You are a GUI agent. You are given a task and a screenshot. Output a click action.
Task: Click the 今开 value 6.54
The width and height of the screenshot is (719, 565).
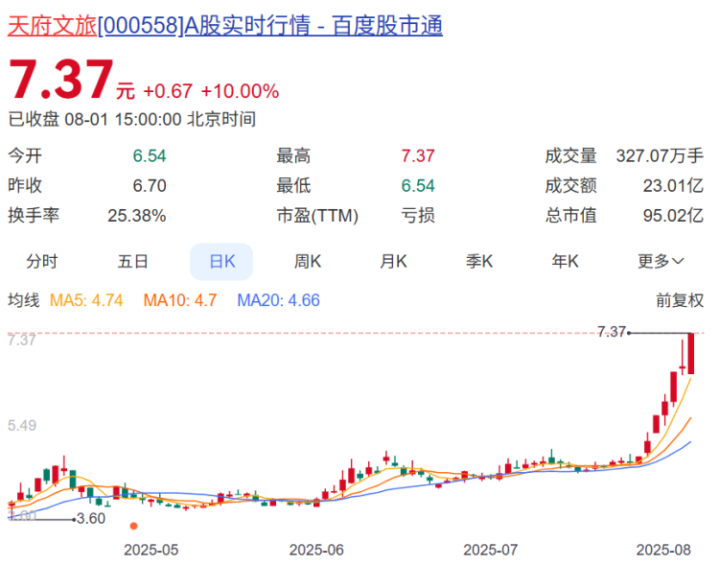[x=149, y=156]
